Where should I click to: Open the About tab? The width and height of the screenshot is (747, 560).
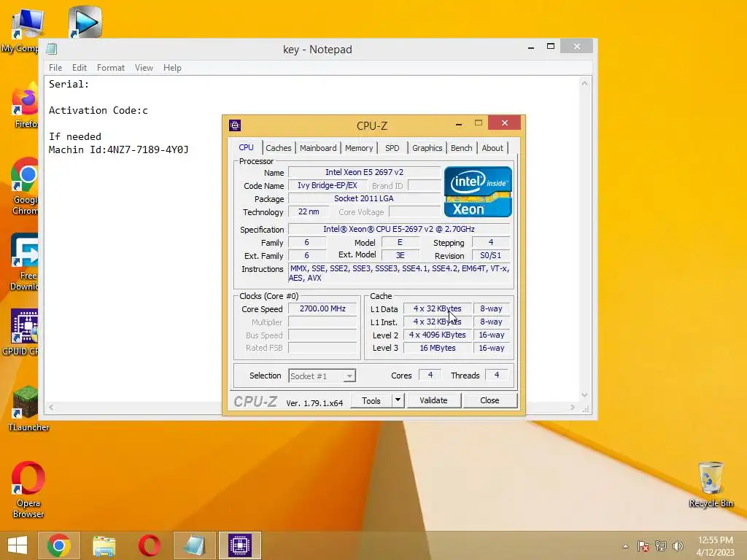[x=492, y=148]
